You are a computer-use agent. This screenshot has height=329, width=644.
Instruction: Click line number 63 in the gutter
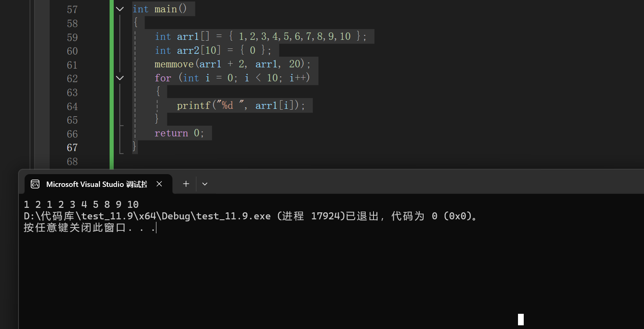coord(72,92)
